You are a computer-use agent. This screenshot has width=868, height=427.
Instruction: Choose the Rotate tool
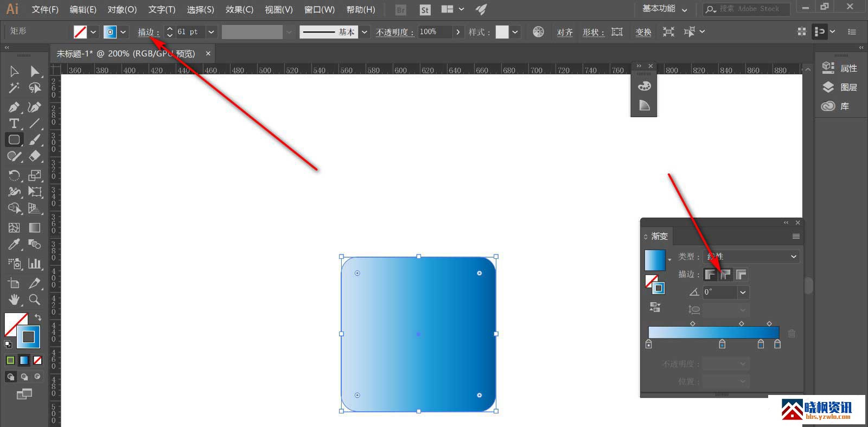14,175
